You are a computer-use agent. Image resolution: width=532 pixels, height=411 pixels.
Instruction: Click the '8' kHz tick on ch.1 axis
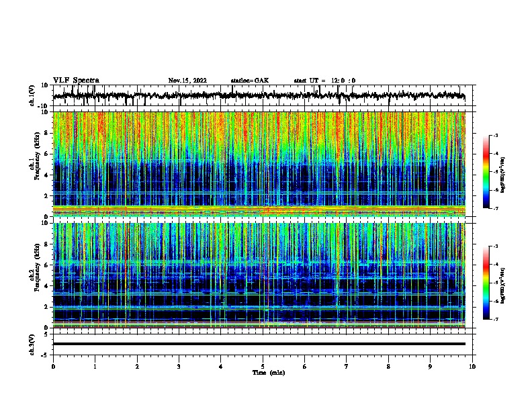[x=47, y=133]
